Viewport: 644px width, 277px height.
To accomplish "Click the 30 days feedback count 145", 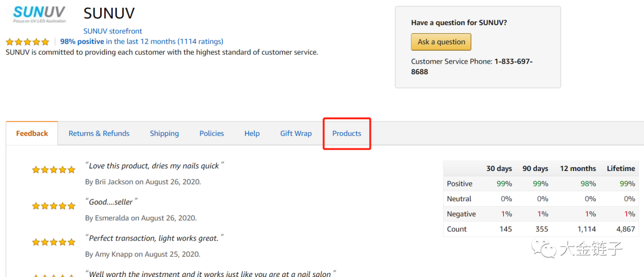I will point(505,229).
